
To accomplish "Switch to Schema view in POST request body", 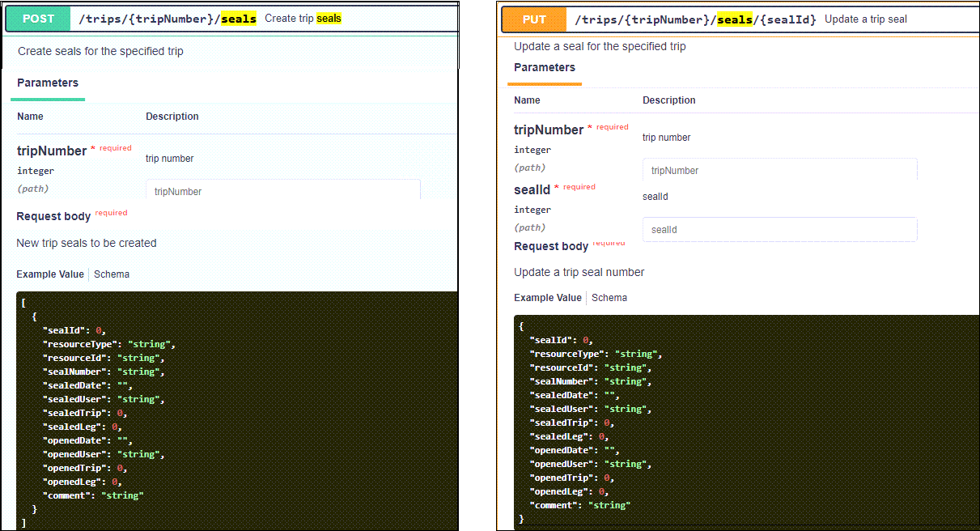I will click(x=112, y=274).
